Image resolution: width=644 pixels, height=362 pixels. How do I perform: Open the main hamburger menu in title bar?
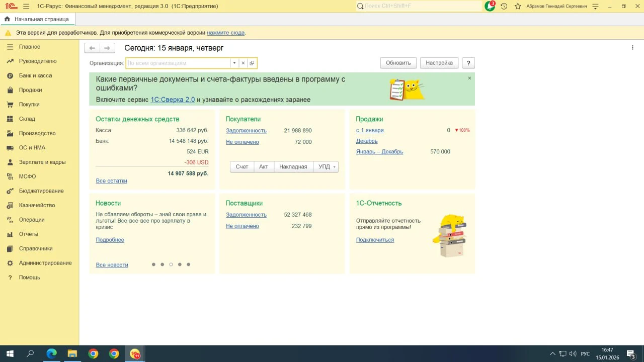(x=26, y=6)
